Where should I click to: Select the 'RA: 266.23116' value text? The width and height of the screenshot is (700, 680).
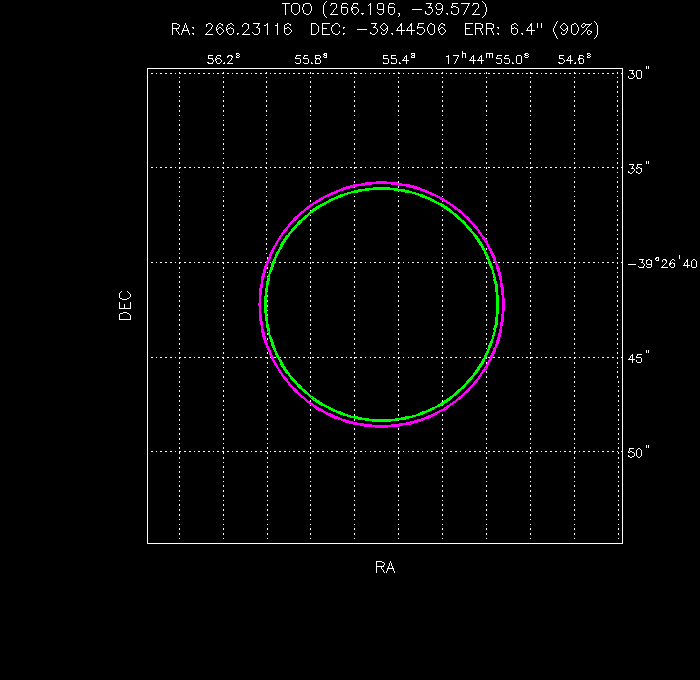click(232, 29)
